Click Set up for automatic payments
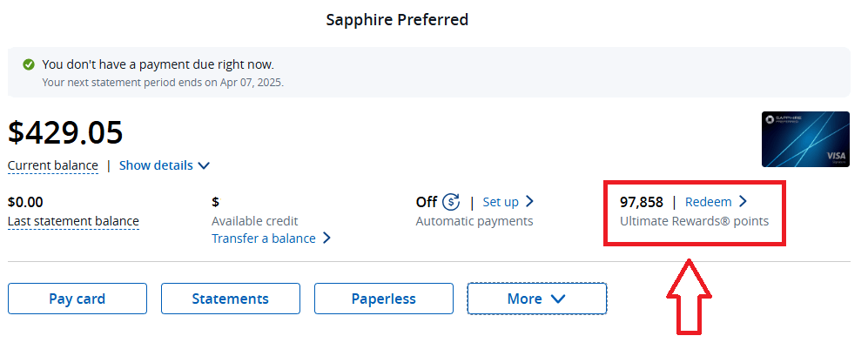Screen dimensions: 868x356 (501, 202)
